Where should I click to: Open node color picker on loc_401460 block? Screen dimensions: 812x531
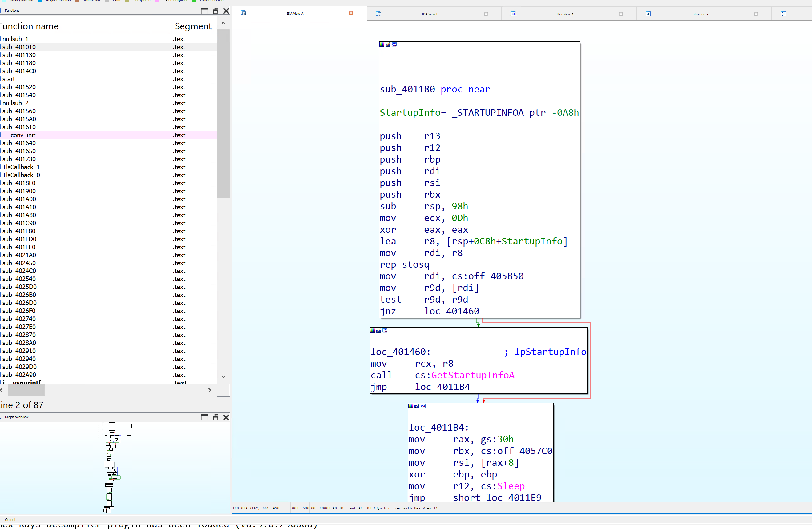point(373,330)
